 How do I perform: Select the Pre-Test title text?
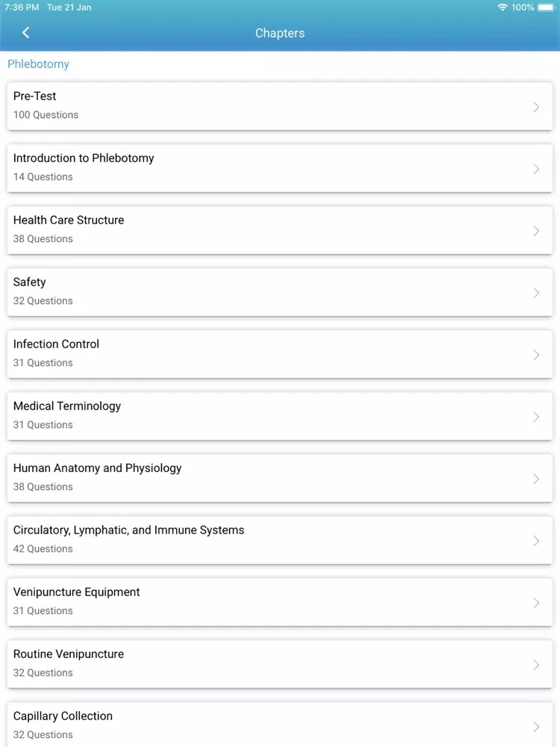(35, 96)
